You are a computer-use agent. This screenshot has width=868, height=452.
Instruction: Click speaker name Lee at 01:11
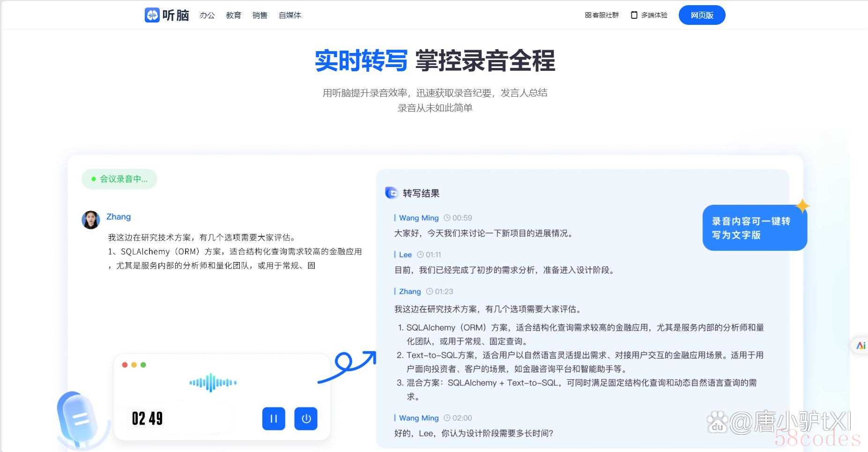405,255
